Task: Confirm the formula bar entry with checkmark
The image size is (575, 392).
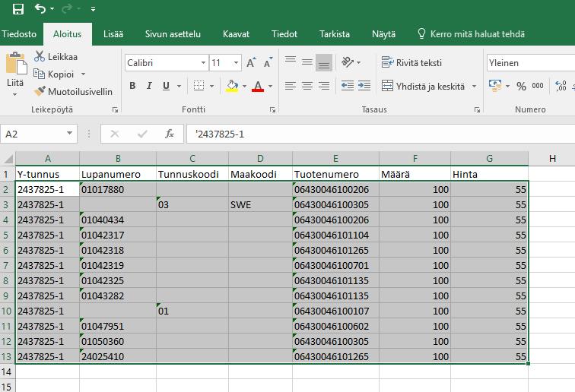Action: click(x=142, y=134)
